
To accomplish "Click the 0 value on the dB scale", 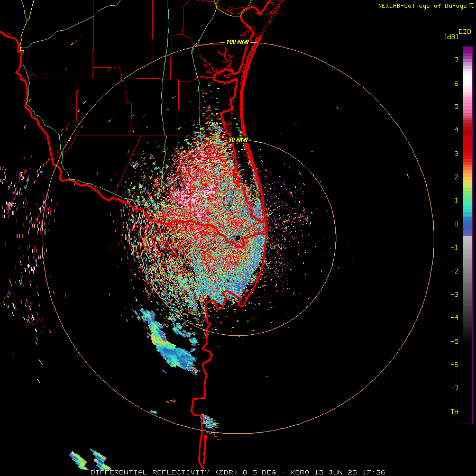I will click(x=456, y=224).
